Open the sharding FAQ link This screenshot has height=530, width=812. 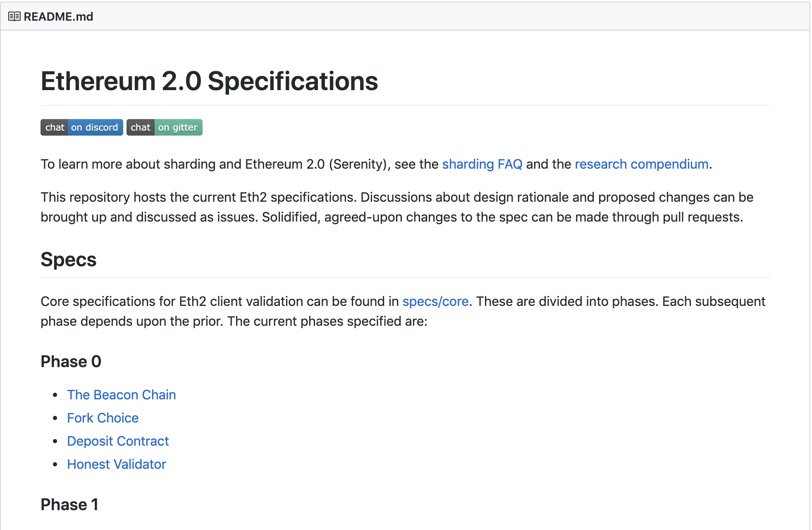coord(482,164)
